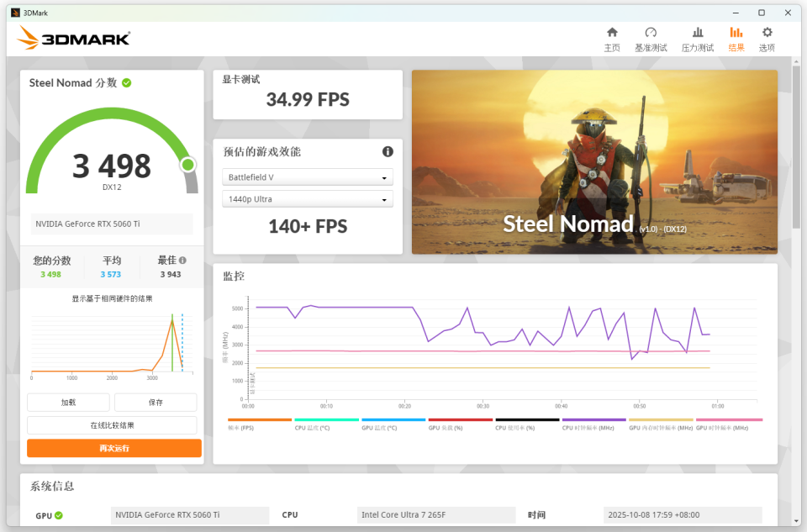Click the score gauge knob on the arc
Viewport: 807px width, 532px height.
(x=187, y=165)
